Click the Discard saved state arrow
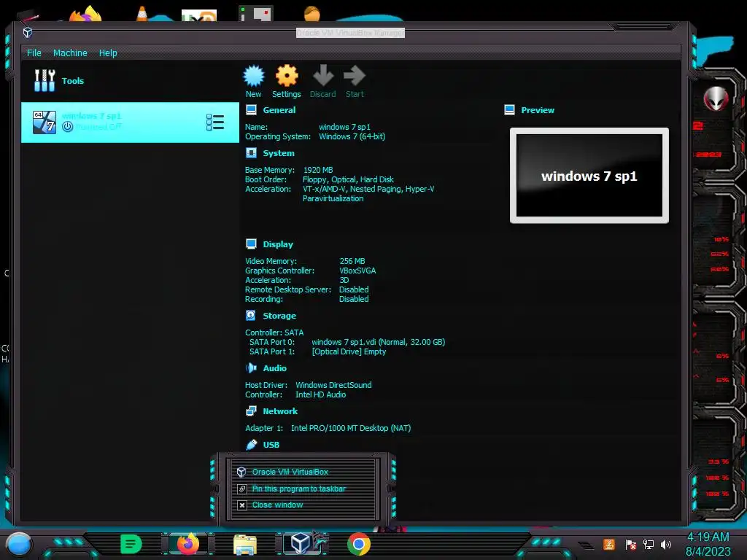 click(x=323, y=76)
